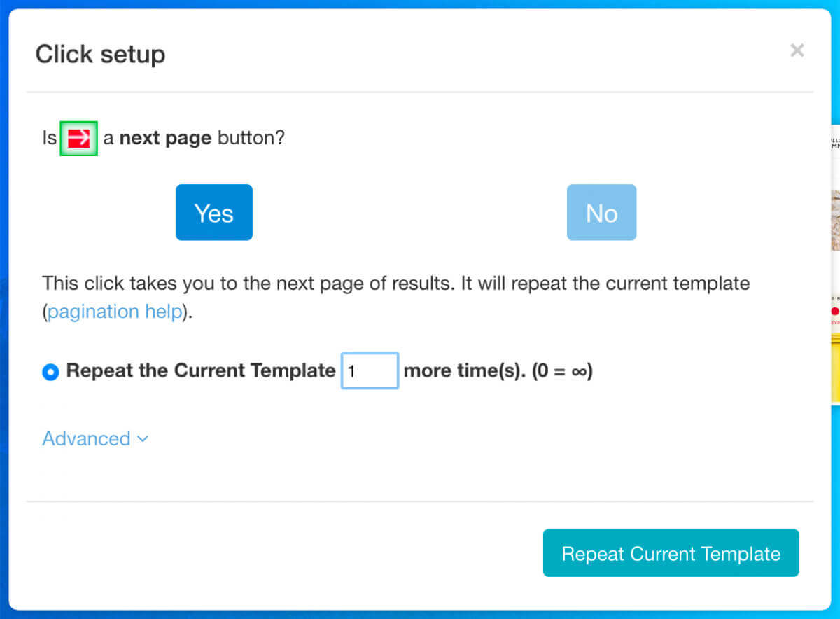Select the Repeat the Current Template radio button
Screen dimensions: 840x619
pyautogui.click(x=50, y=372)
